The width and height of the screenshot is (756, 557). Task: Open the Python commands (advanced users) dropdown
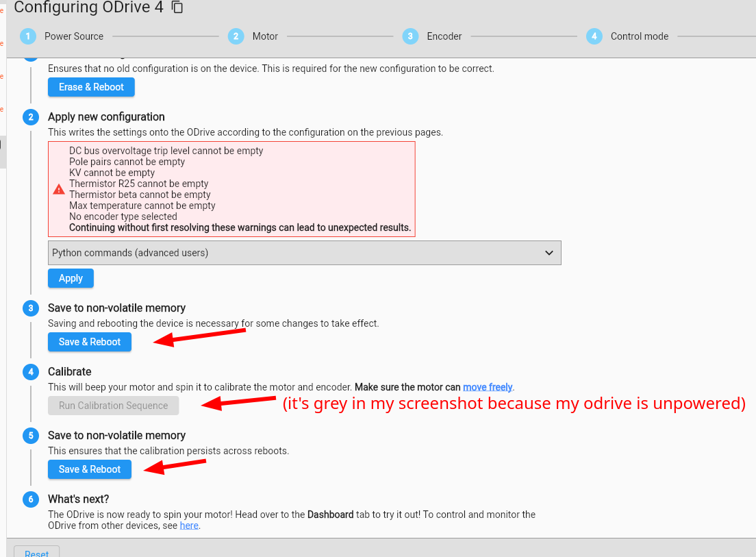(x=304, y=253)
